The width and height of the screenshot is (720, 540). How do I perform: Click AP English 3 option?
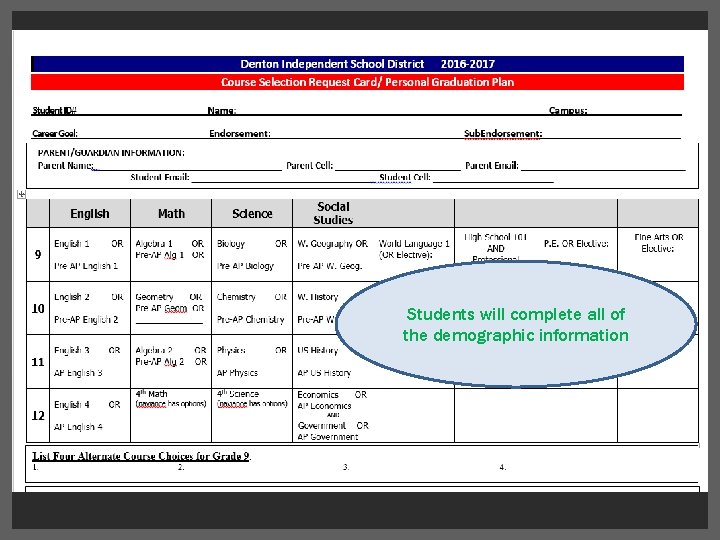[78, 373]
